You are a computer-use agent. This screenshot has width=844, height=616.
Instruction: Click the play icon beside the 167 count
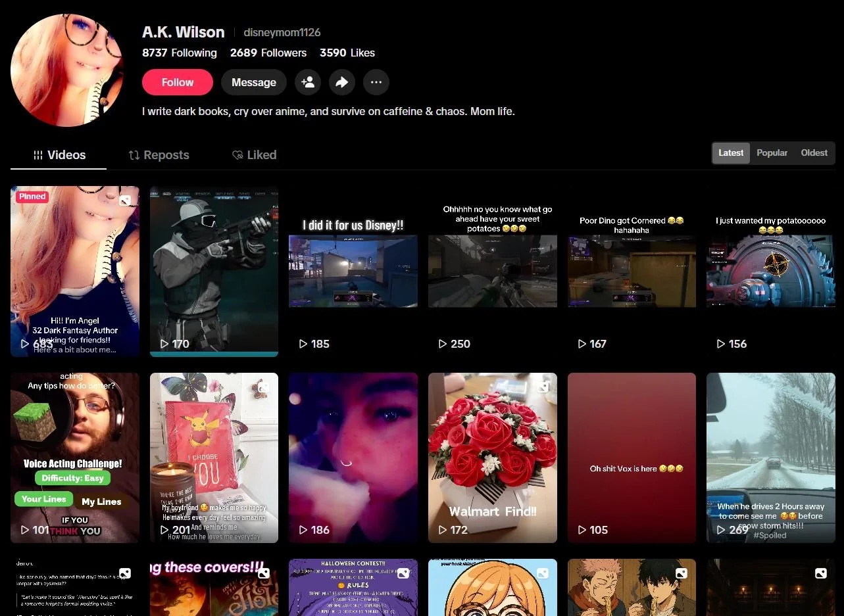coord(582,344)
